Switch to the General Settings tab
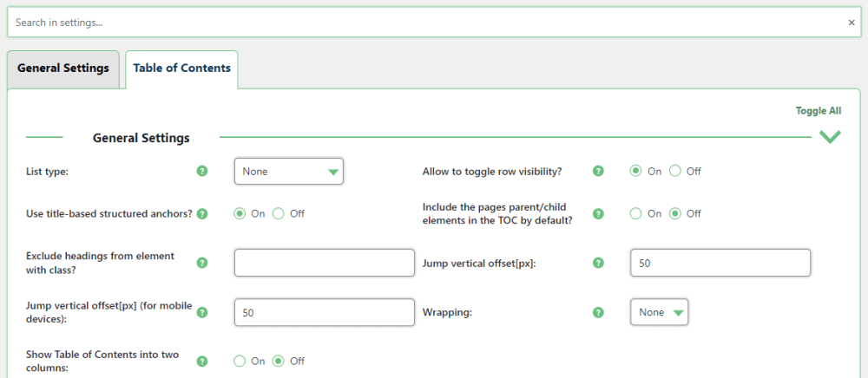Image resolution: width=868 pixels, height=378 pixels. 63,68
